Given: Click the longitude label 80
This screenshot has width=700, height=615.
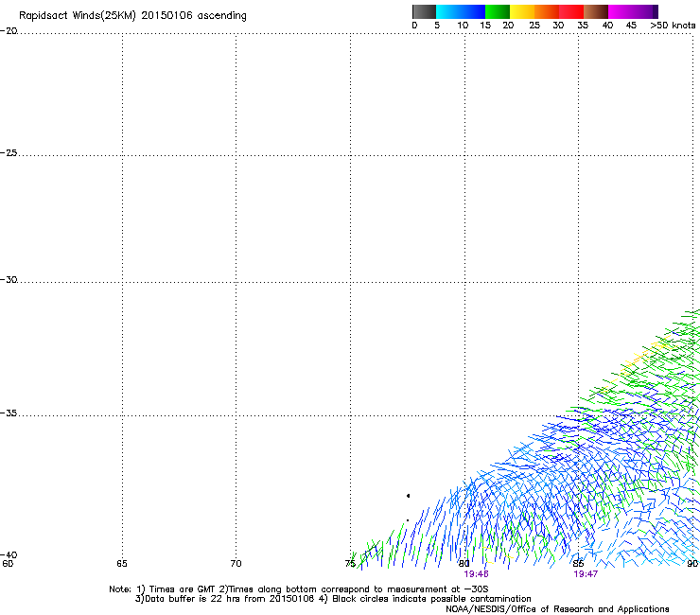Looking at the screenshot, I should tap(464, 564).
